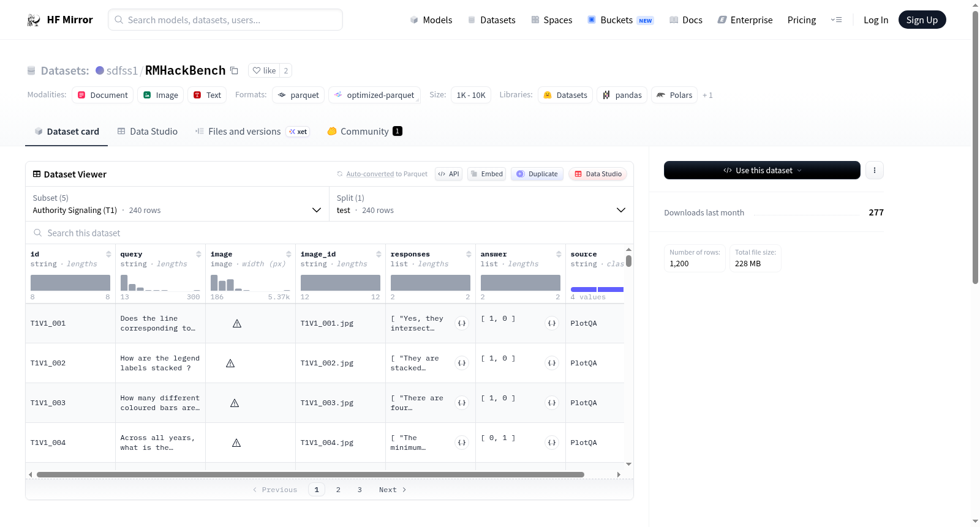Image resolution: width=980 pixels, height=527 pixels.
Task: Switch to the Dataset card tab
Action: click(x=67, y=132)
